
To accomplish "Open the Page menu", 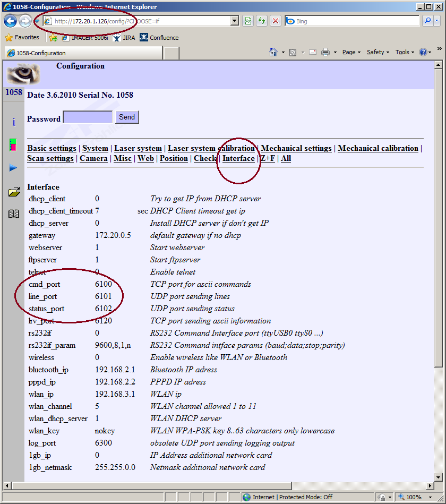I will pos(351,52).
